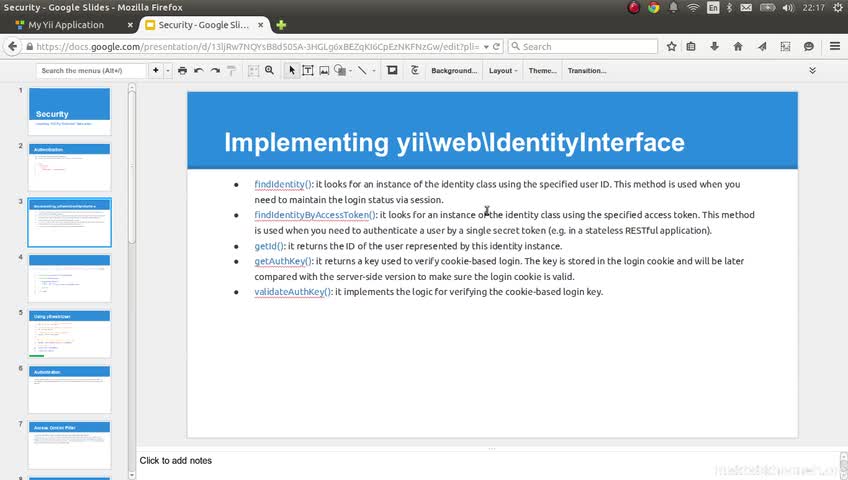Click the insert comment icon
The height and width of the screenshot is (480, 848).
point(393,70)
